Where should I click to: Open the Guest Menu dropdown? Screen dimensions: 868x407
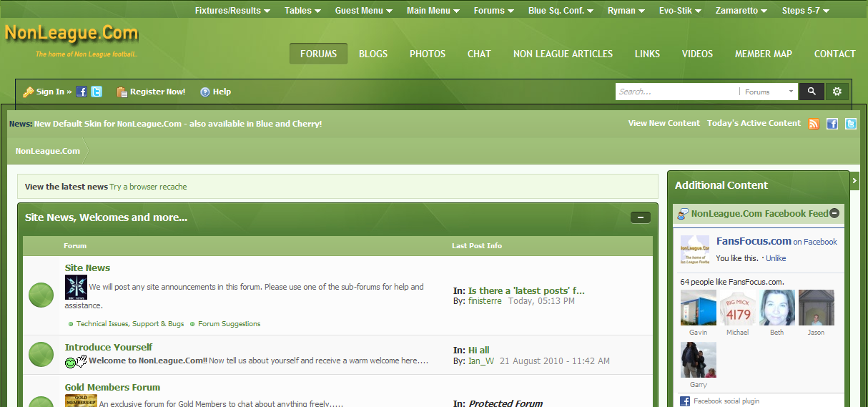363,11
